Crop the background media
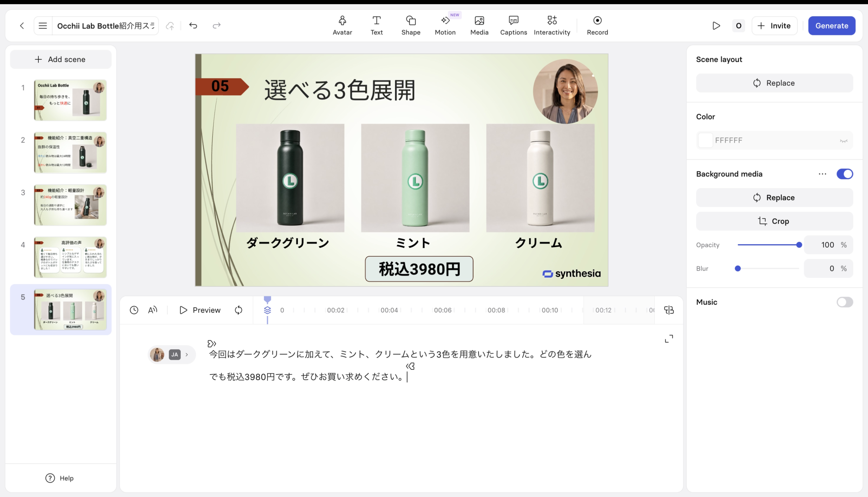The width and height of the screenshot is (868, 497). coord(774,221)
